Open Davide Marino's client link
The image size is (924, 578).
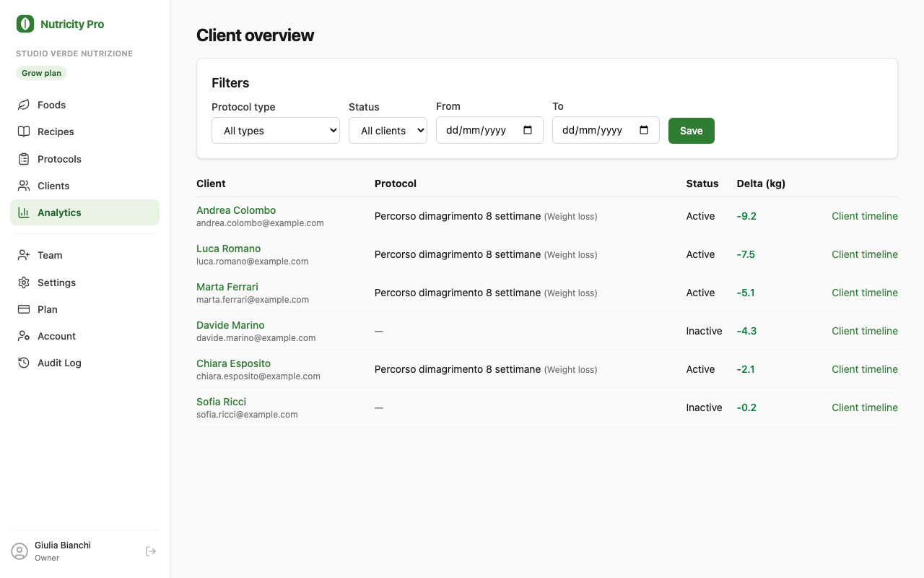(x=230, y=325)
